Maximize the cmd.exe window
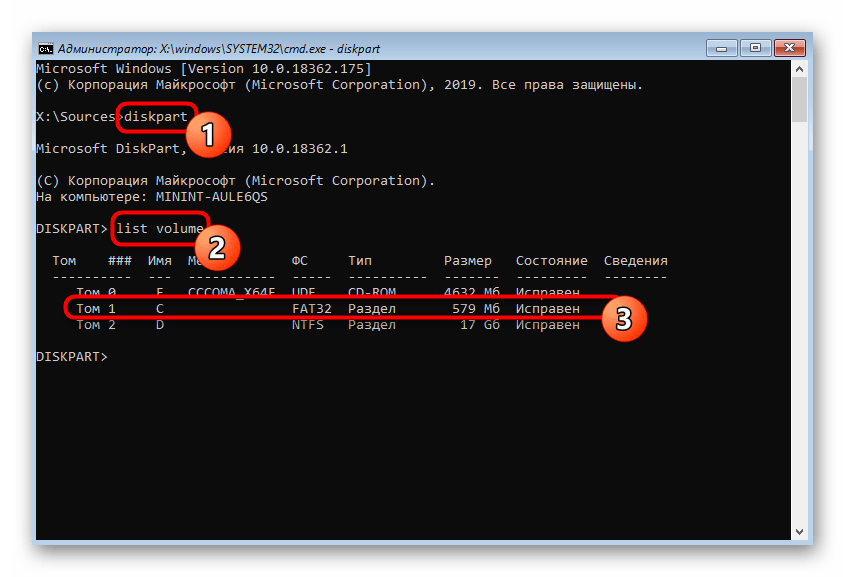Screen dimensions: 845x577 [754, 47]
